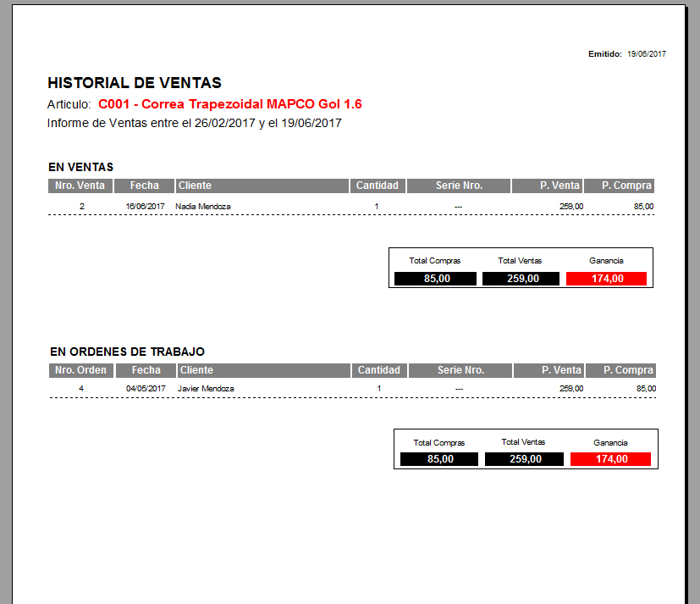Click Serie Nro. header in EN VENTAS table
The width and height of the screenshot is (700, 604).
tap(459, 186)
